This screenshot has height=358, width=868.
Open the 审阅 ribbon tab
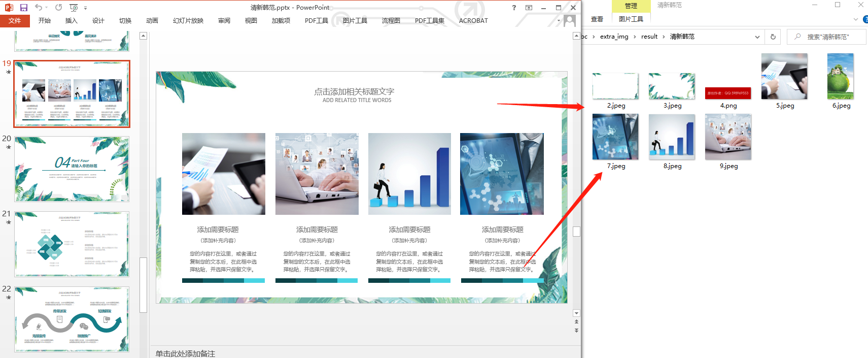224,21
